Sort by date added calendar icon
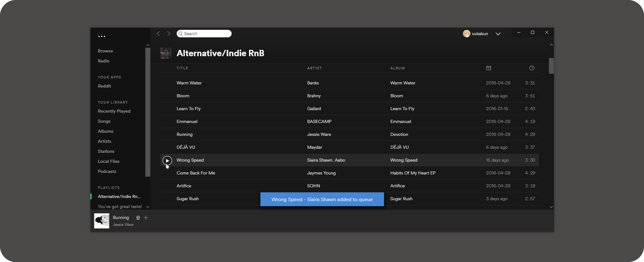644x262 pixels. (488, 68)
